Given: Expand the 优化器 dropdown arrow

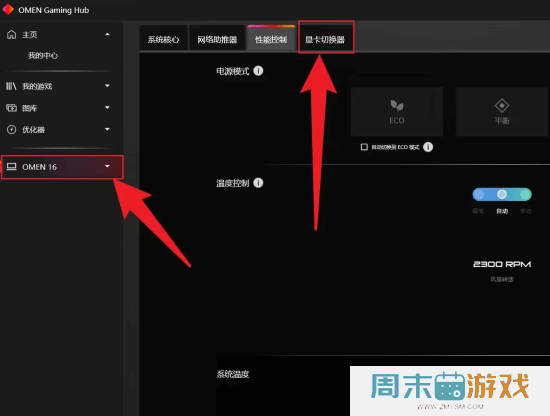Looking at the screenshot, I should click(x=107, y=129).
